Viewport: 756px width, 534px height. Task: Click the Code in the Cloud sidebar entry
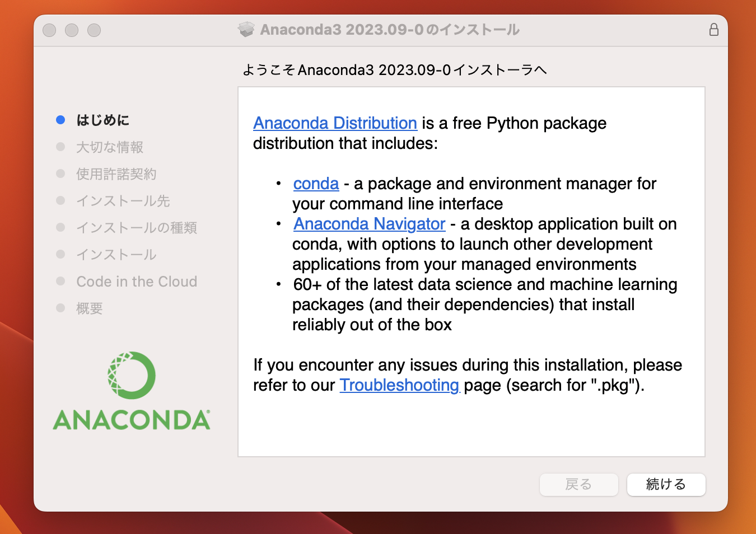tap(136, 281)
